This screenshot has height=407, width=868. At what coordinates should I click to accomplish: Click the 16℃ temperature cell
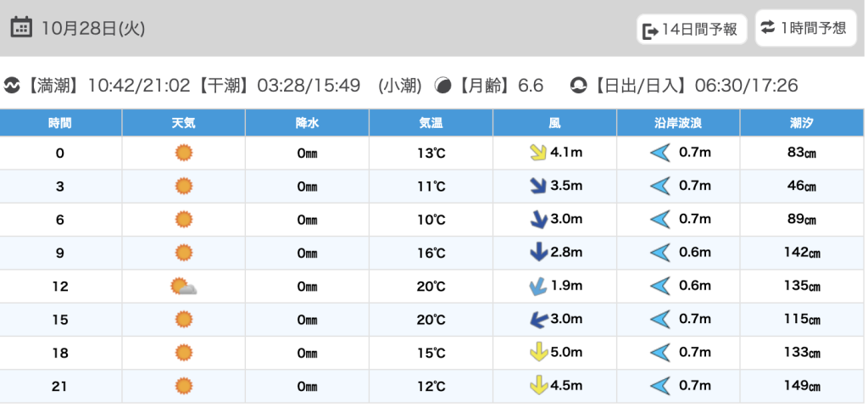click(x=431, y=253)
